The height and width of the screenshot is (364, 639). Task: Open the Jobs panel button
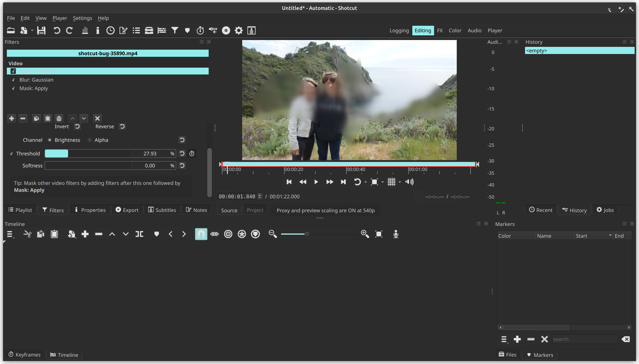click(x=605, y=210)
